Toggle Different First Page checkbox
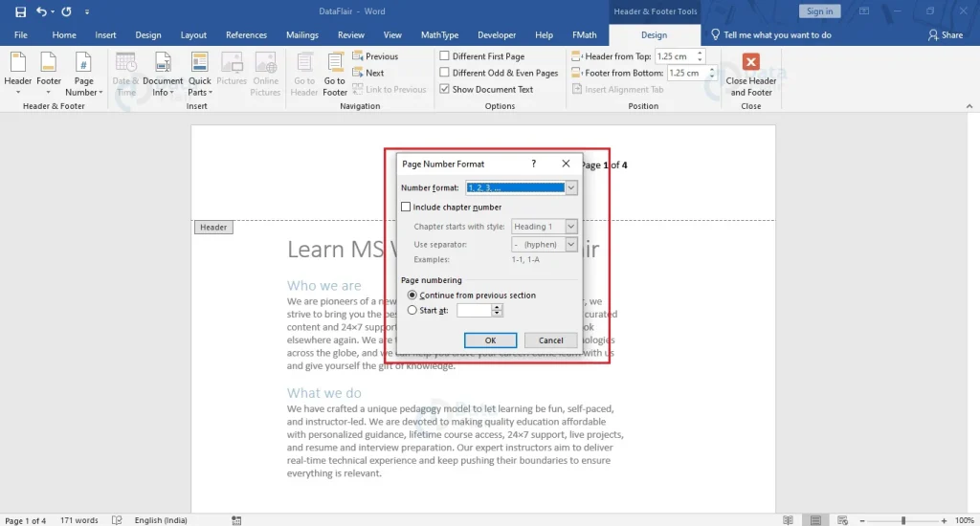Viewport: 980px width, 526px height. (444, 56)
